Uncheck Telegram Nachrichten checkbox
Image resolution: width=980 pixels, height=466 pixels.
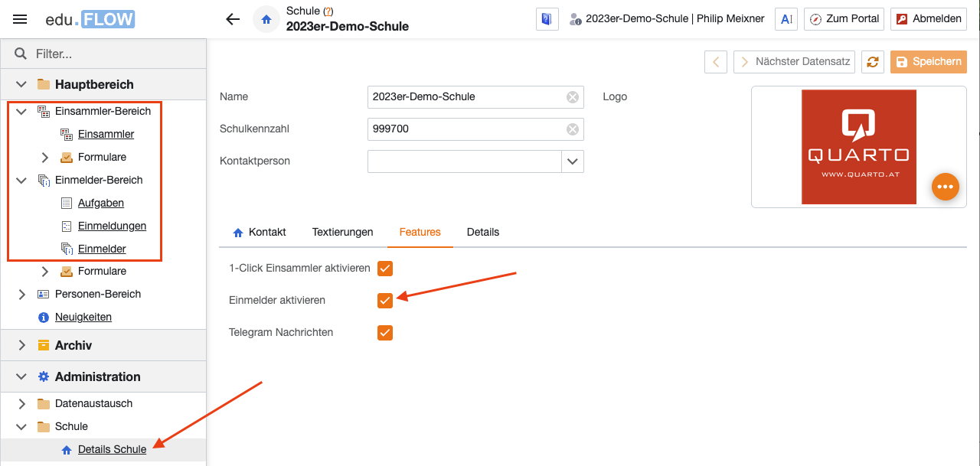(x=385, y=333)
